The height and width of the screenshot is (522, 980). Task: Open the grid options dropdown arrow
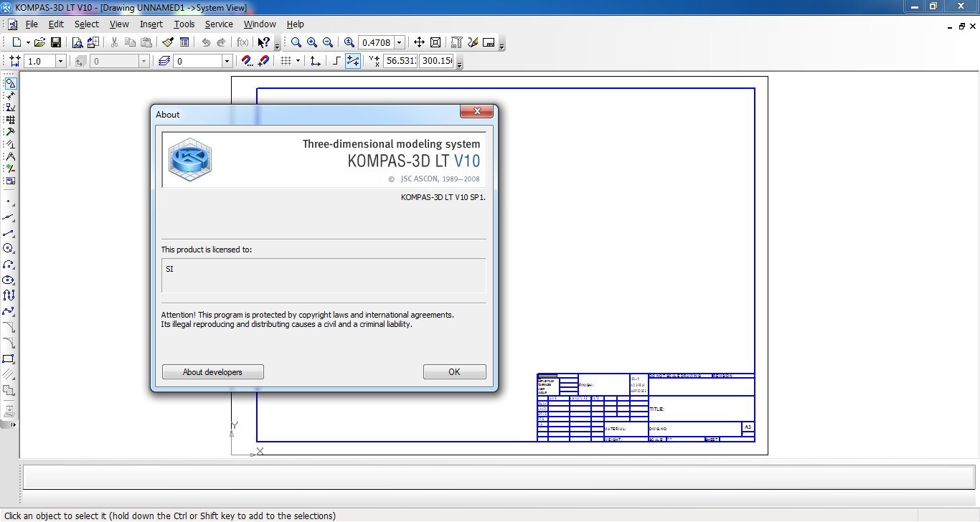click(x=298, y=61)
